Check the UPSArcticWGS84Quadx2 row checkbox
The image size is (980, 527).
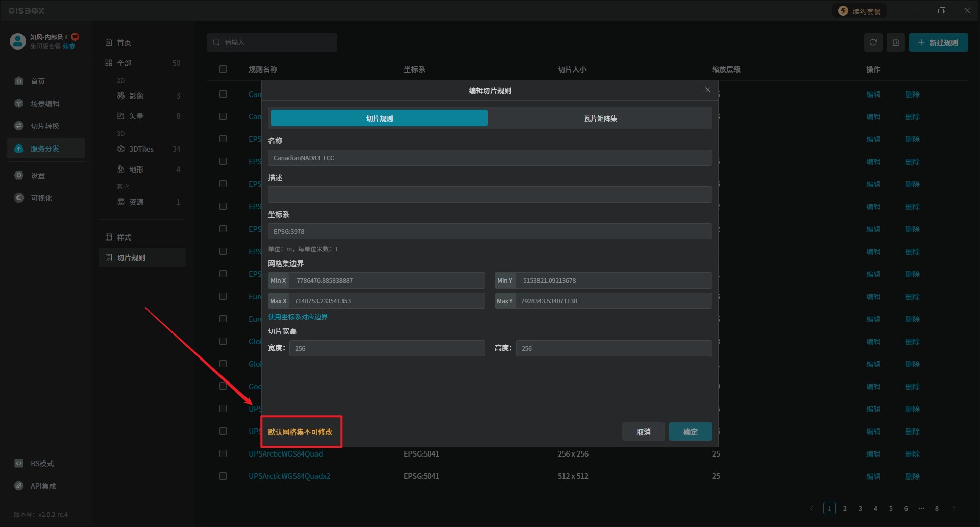[223, 476]
